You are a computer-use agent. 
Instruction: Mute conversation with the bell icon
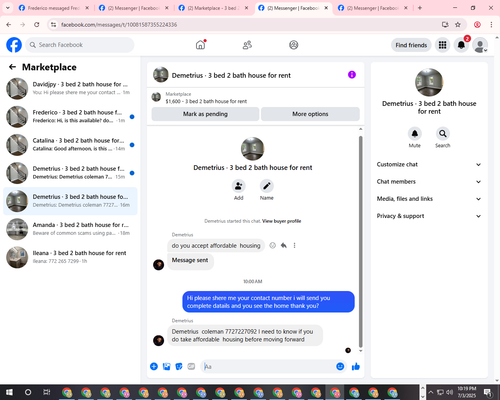(415, 134)
